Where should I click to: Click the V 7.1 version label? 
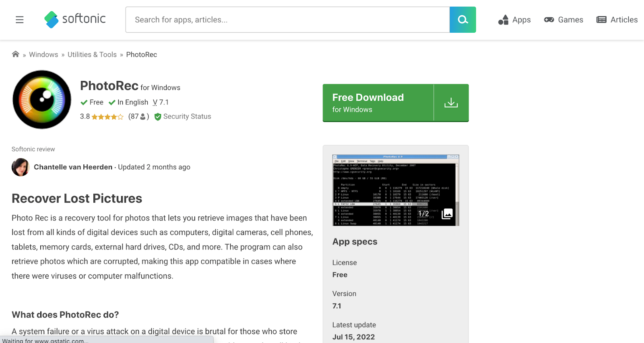161,102
